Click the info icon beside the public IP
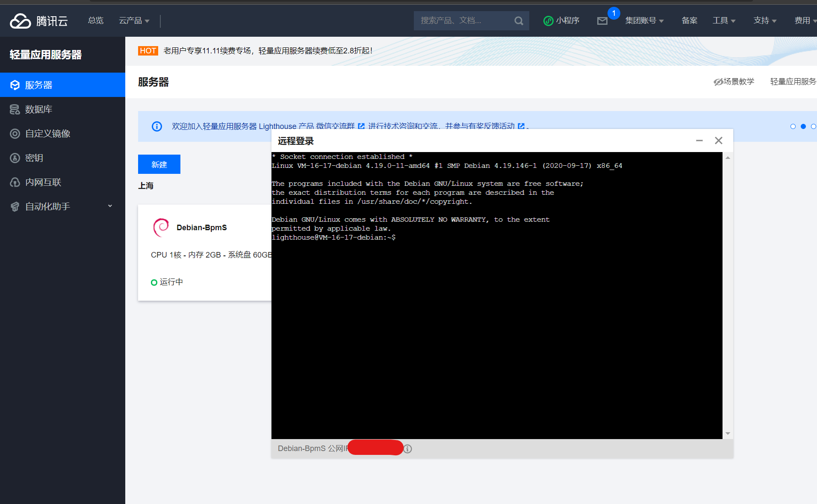This screenshot has width=817, height=504. pos(407,448)
